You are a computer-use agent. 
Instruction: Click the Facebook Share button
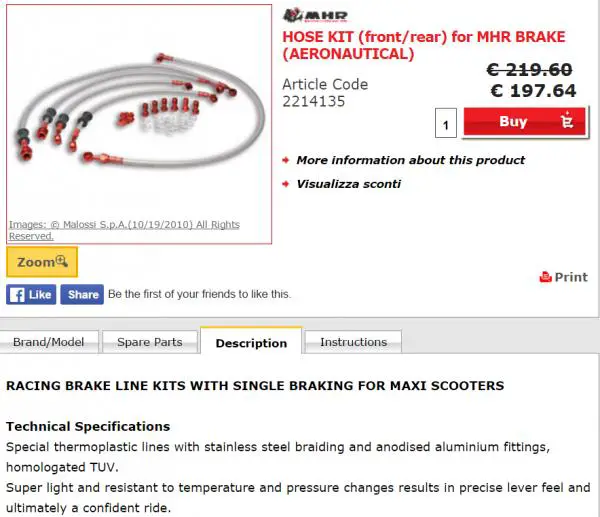pos(82,294)
